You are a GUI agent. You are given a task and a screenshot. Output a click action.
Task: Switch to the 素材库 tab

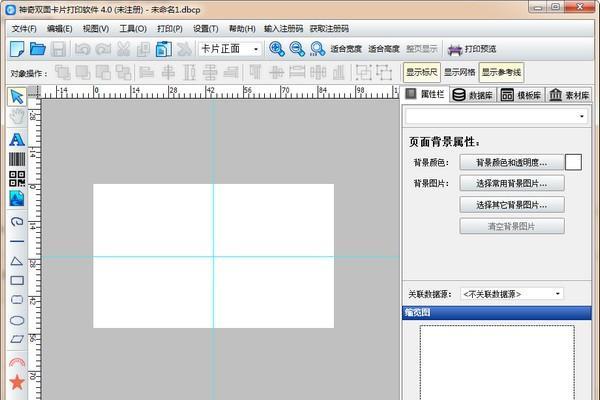point(569,95)
